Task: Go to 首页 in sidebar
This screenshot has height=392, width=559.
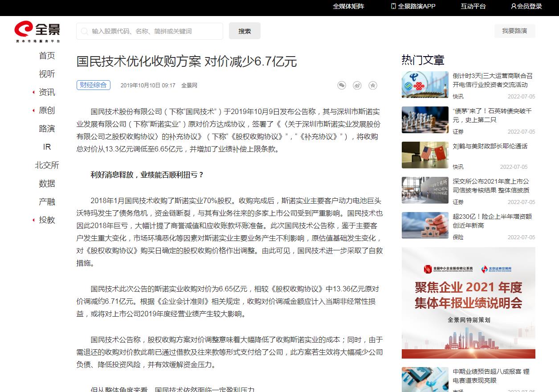Action: pyautogui.click(x=47, y=56)
